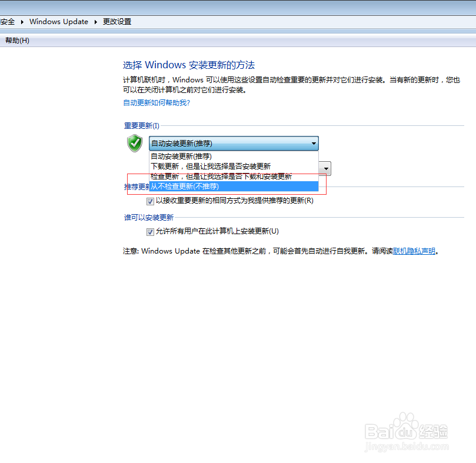Click the breadcrumb separator arrow after Windows Update

[x=96, y=21]
